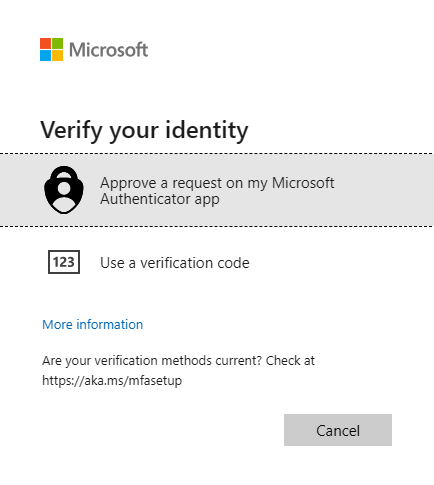Click the Verify your identity heading
434x485 pixels.
click(x=144, y=130)
